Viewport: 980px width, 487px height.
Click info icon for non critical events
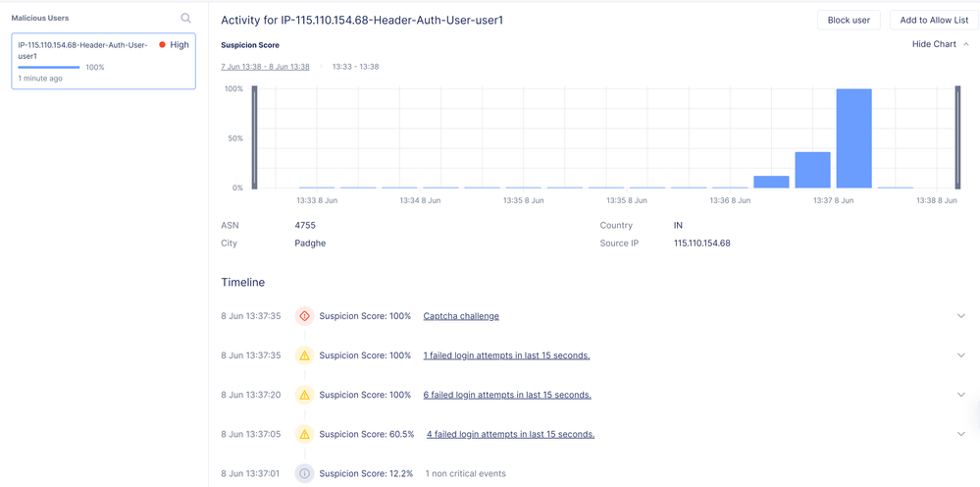click(304, 473)
